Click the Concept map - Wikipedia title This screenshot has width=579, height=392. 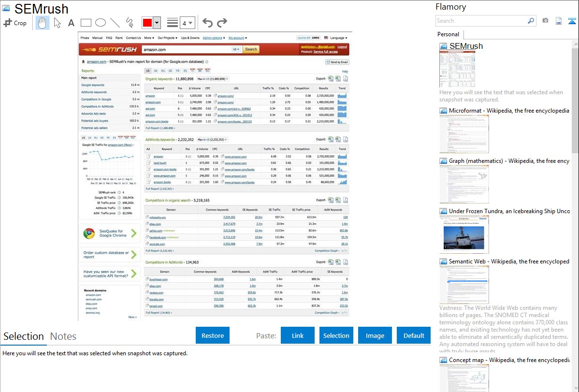coord(509,360)
